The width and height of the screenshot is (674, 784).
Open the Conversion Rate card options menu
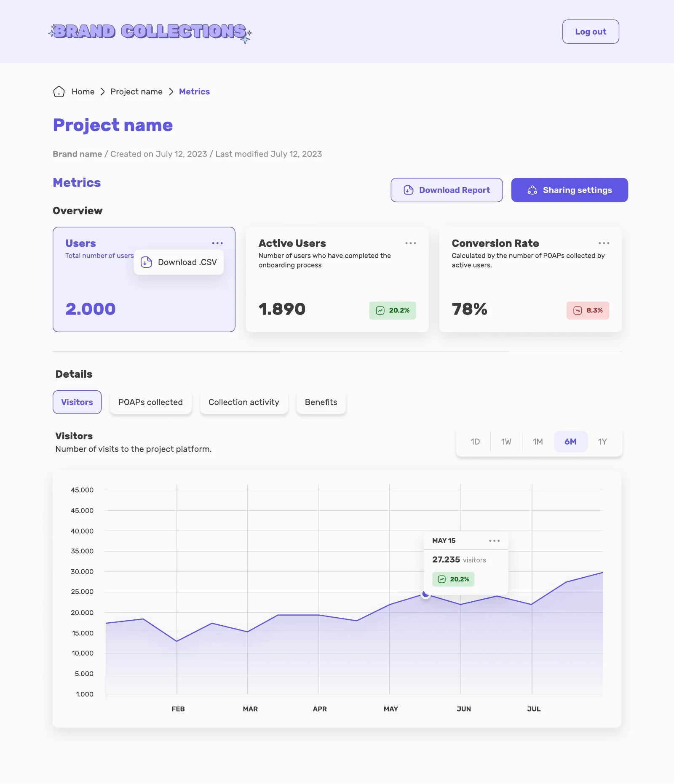pos(604,243)
